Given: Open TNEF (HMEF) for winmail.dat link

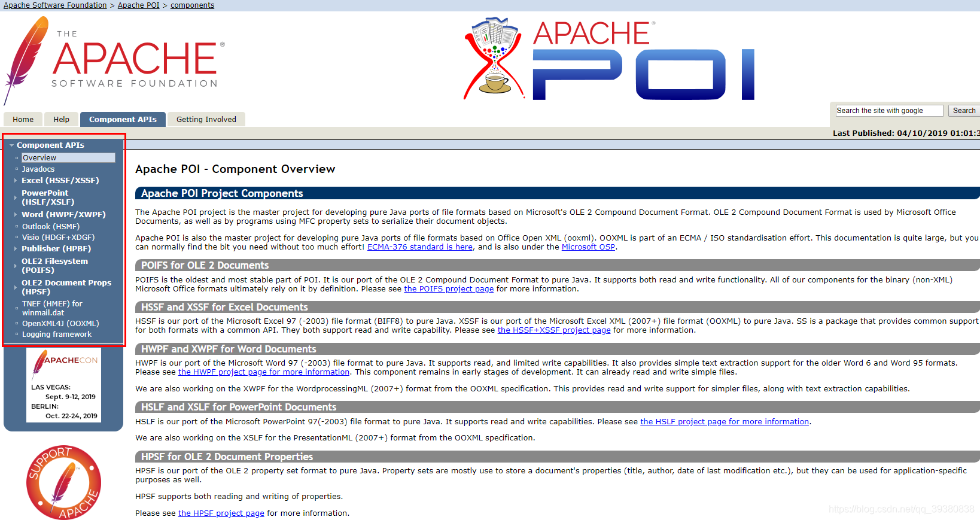Looking at the screenshot, I should coord(52,308).
